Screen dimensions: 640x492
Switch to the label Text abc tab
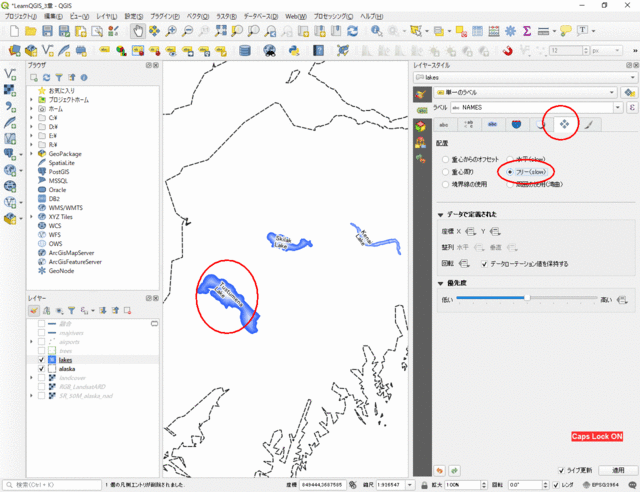click(x=444, y=125)
